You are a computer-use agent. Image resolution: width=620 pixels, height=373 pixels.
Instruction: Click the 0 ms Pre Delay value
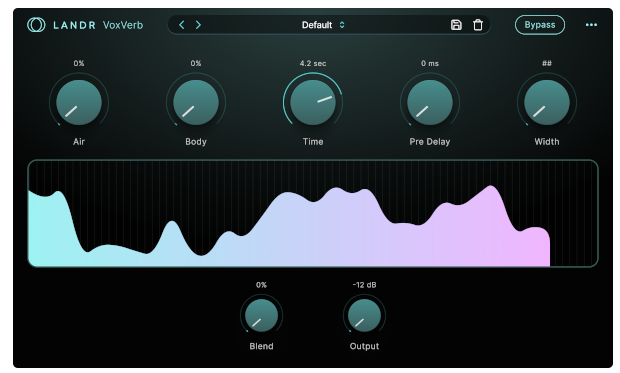click(x=430, y=63)
